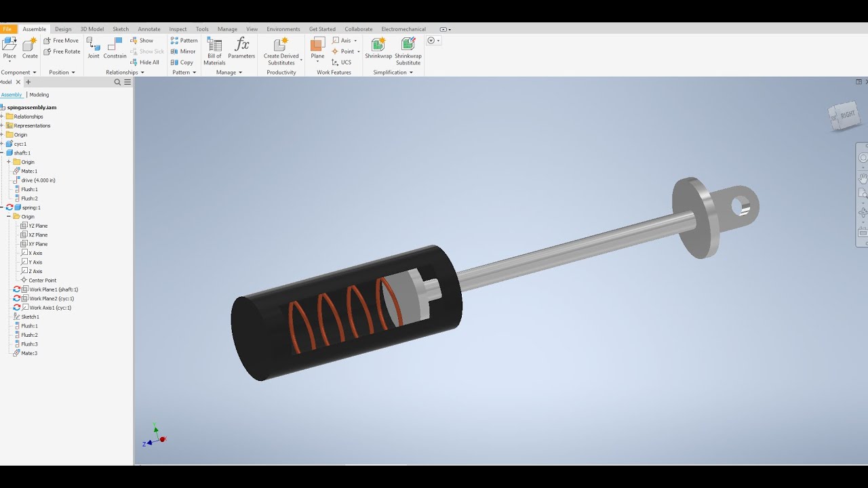Viewport: 868px width, 488px height.
Task: Click Hide All relationships
Action: [144, 62]
